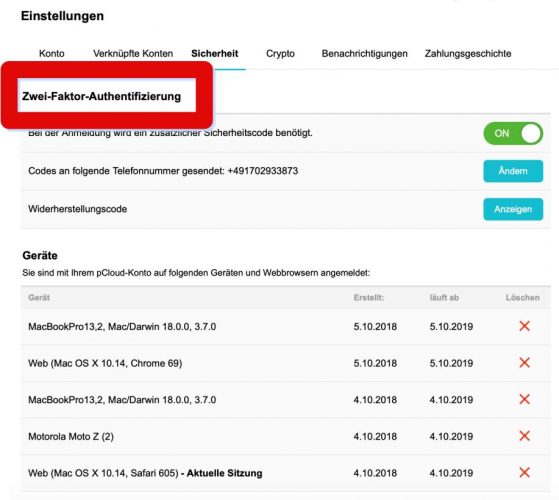This screenshot has width=559, height=500.
Task: Click phone number +491702933873 text
Action: (263, 171)
